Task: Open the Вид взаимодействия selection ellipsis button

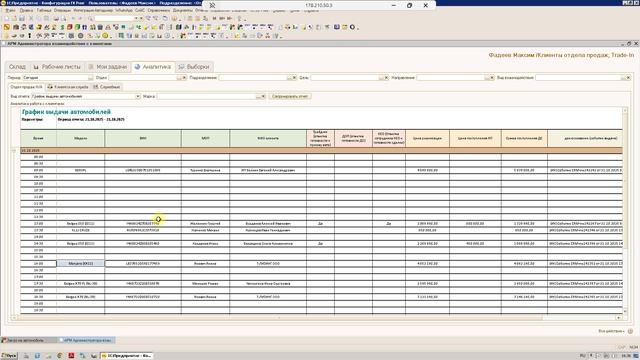Action: pos(623,78)
